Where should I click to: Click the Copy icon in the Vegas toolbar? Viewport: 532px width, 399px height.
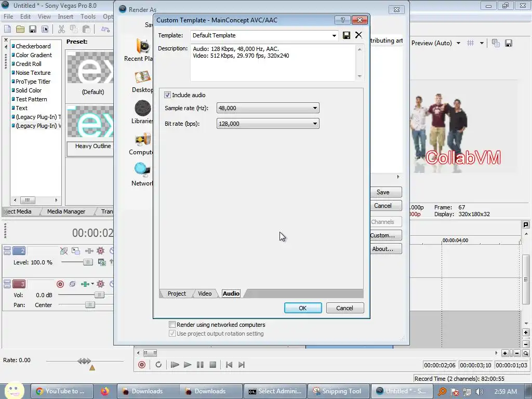click(74, 29)
